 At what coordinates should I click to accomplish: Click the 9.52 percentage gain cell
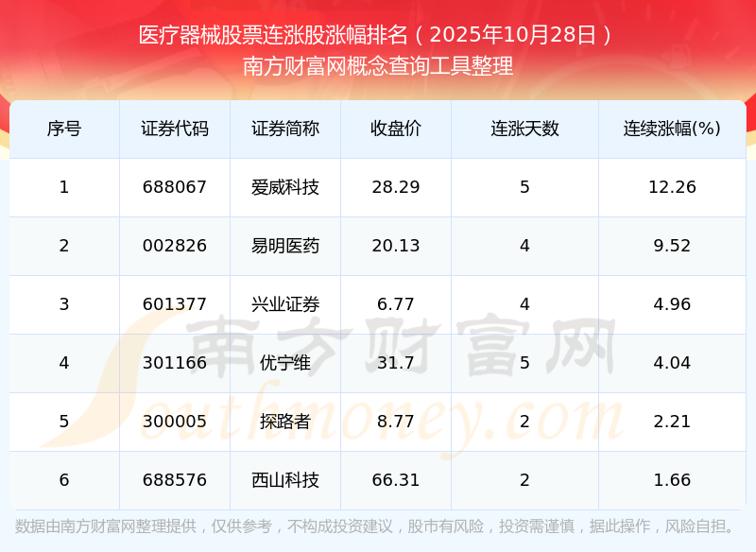click(672, 246)
